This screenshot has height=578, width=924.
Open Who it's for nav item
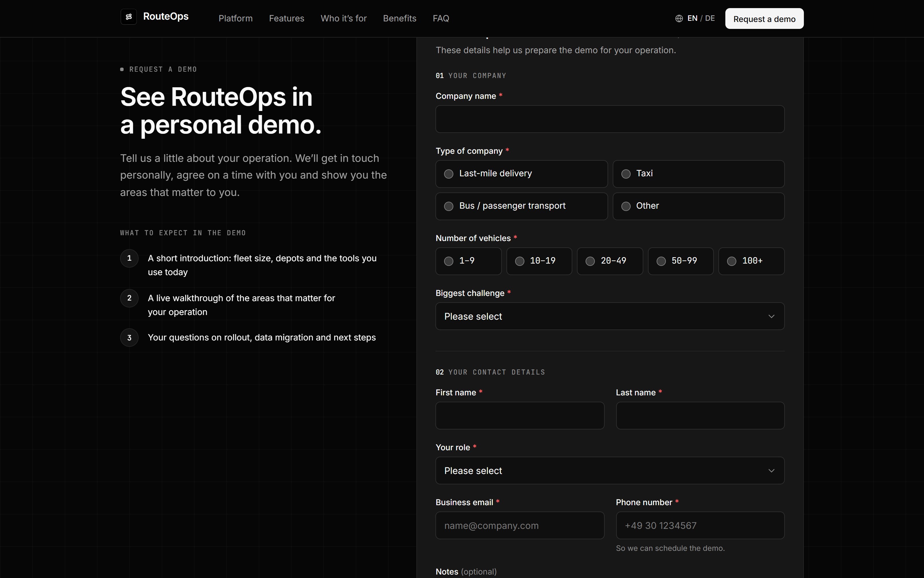(x=344, y=18)
